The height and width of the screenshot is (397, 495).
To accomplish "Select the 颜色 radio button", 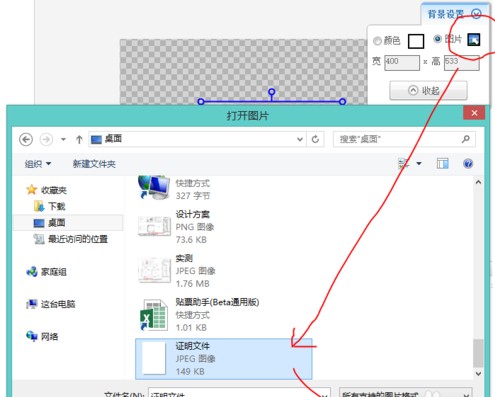I will [x=377, y=41].
